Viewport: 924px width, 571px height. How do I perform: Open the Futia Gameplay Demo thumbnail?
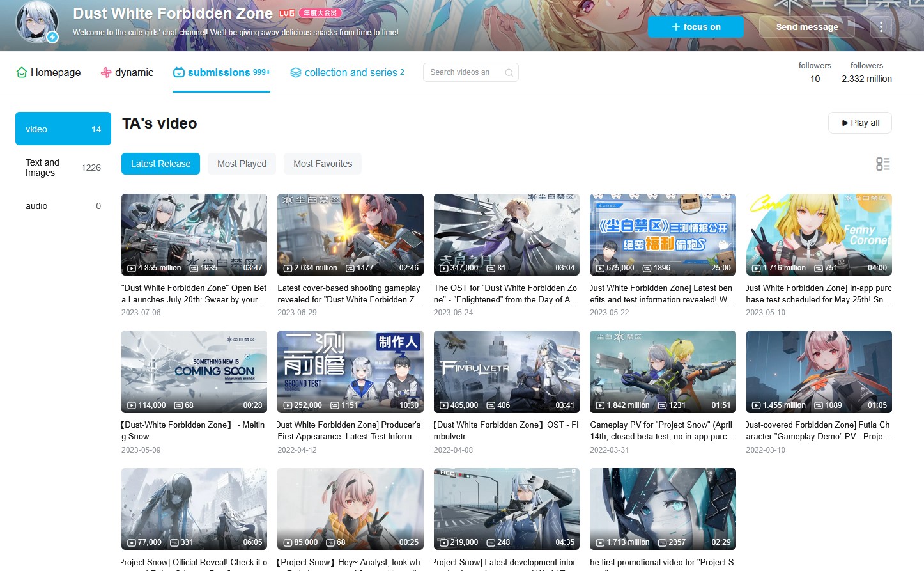click(819, 372)
